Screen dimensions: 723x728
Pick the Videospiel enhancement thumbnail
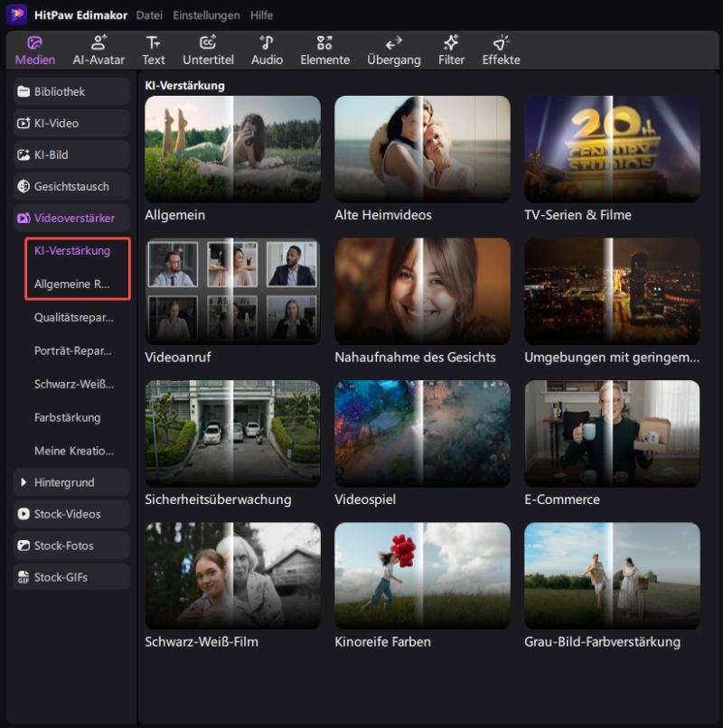pyautogui.click(x=422, y=434)
